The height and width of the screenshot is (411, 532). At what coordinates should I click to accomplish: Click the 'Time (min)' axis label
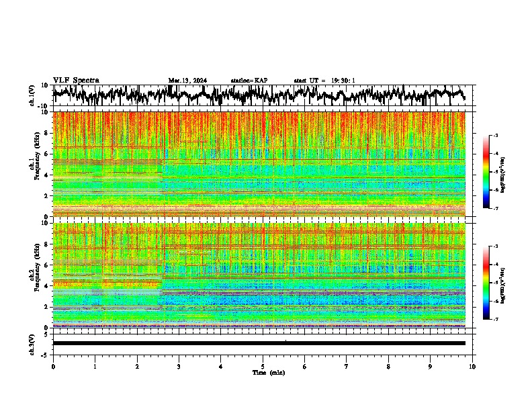[x=269, y=373]
